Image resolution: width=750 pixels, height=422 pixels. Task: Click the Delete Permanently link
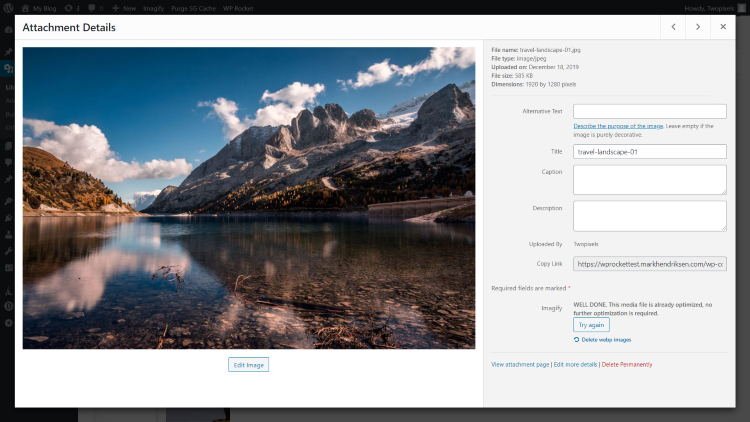coord(627,365)
